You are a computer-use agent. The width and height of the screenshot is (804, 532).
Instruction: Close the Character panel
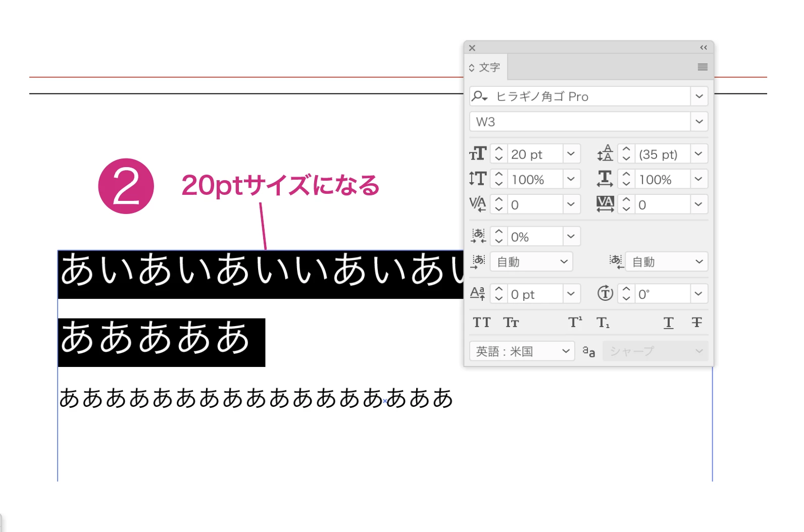(472, 48)
